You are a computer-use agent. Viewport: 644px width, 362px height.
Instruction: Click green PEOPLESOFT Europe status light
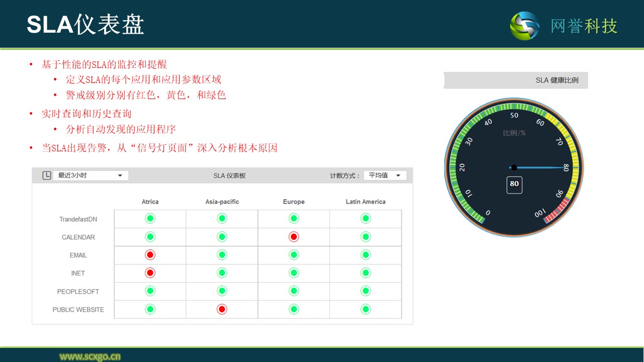pyautogui.click(x=294, y=291)
